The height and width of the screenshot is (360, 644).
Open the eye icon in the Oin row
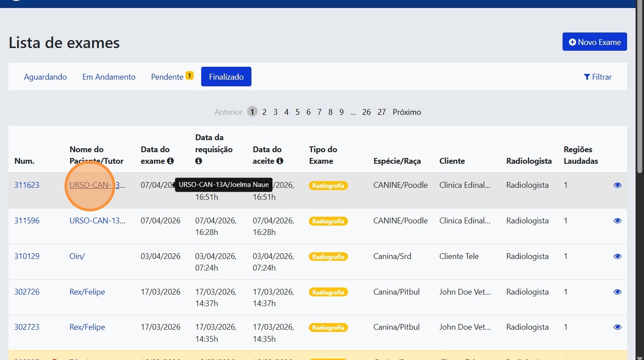617,256
